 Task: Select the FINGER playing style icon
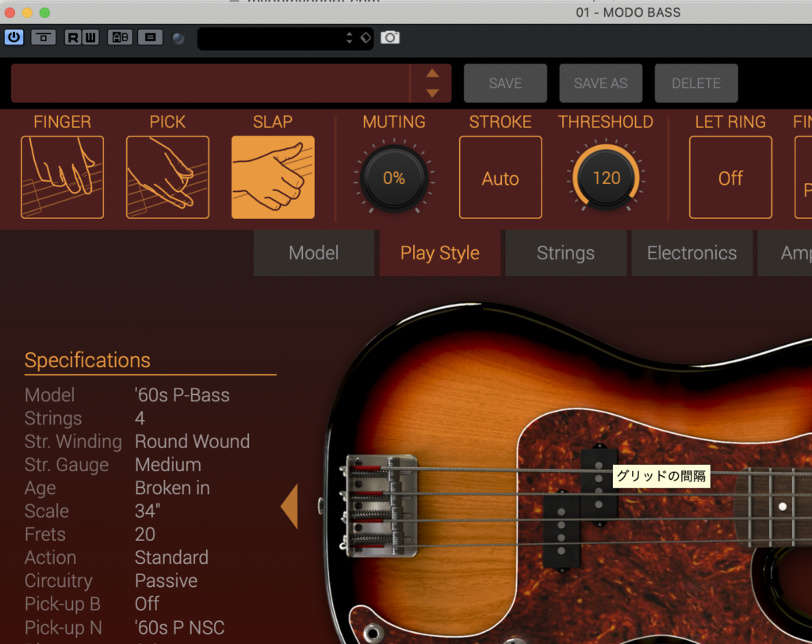[62, 177]
